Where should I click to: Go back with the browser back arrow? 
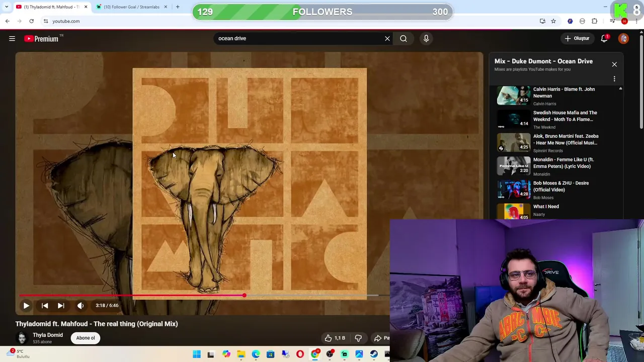7,21
